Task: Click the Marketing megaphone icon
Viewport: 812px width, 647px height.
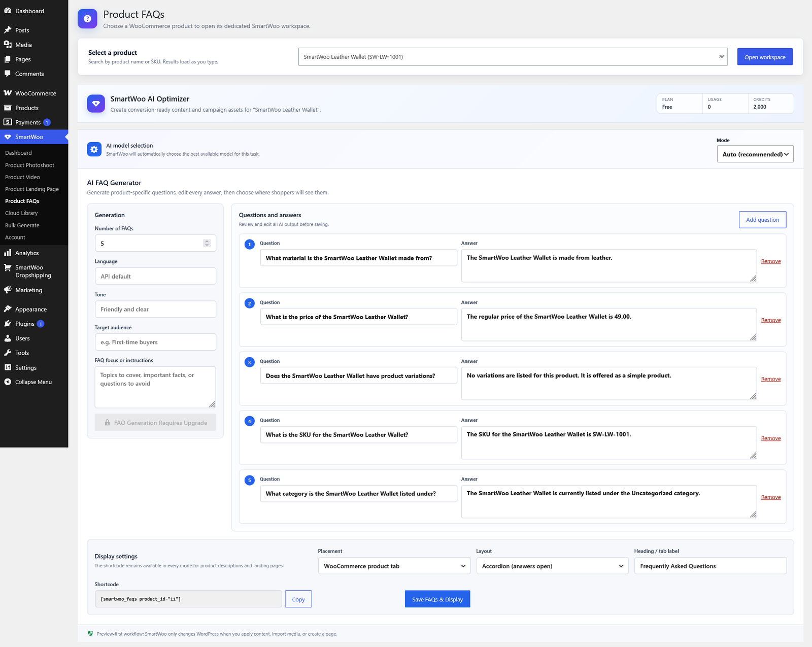Action: [8, 290]
